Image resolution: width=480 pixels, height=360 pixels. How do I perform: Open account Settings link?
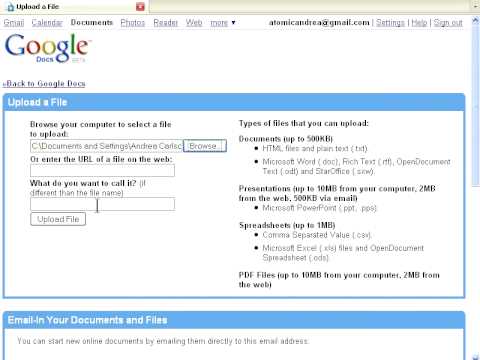click(390, 23)
